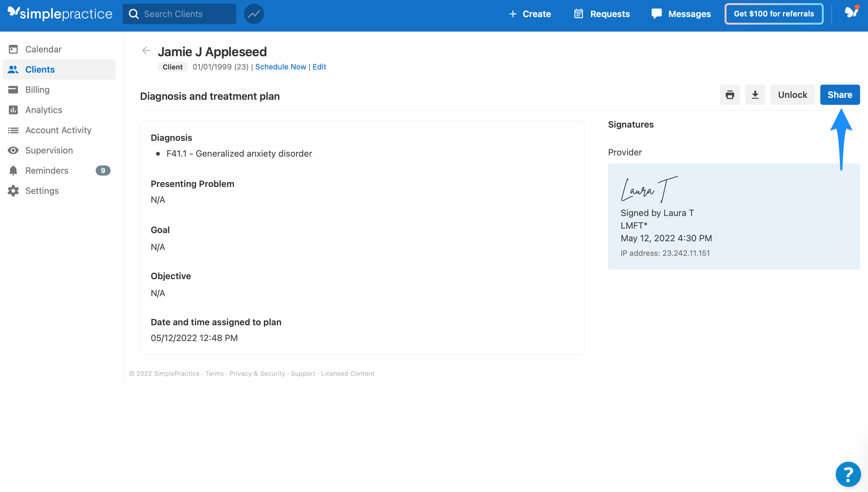868x492 pixels.
Task: Click the Search Clients field
Action: click(179, 14)
